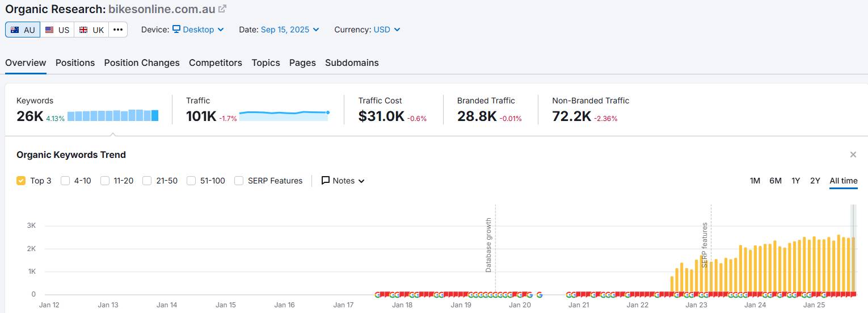Click the isolated Google icon near Jan 20
The image size is (868, 313).
(x=539, y=294)
